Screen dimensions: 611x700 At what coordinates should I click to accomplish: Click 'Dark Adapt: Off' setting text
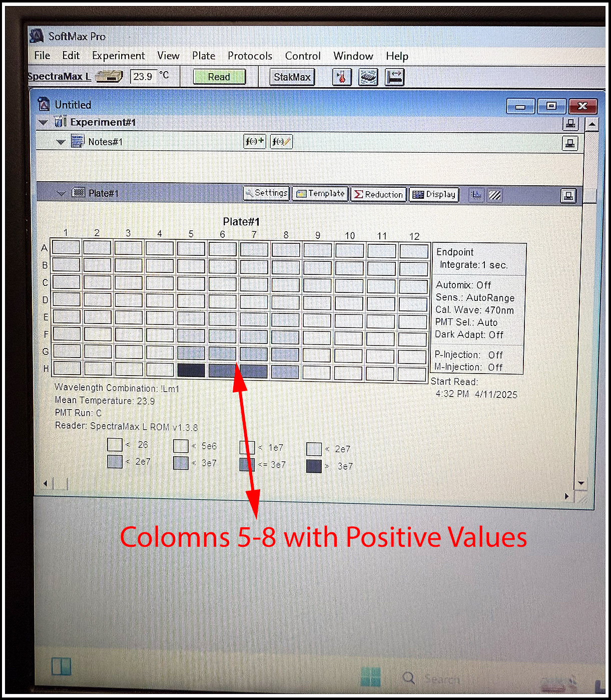point(469,334)
